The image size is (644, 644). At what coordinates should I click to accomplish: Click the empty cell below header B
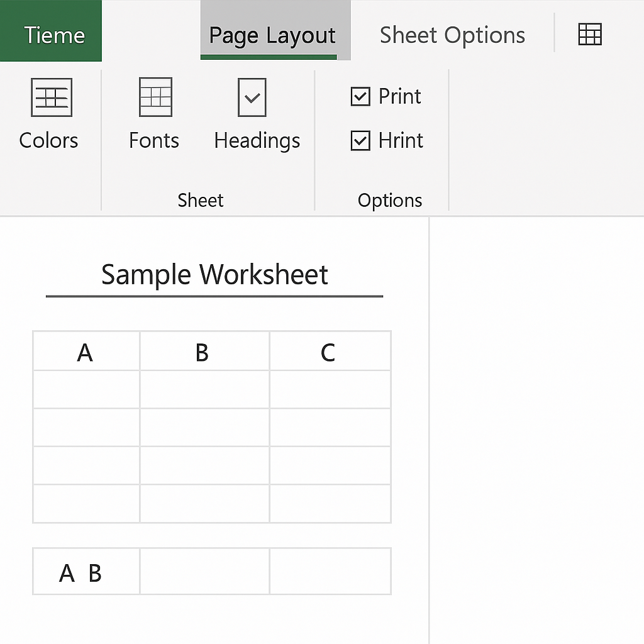(x=204, y=389)
